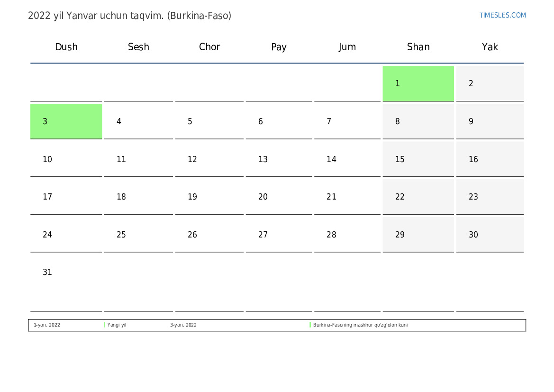Click the Yak weekday column header
Viewport: 554px width, 392px height.
490,47
